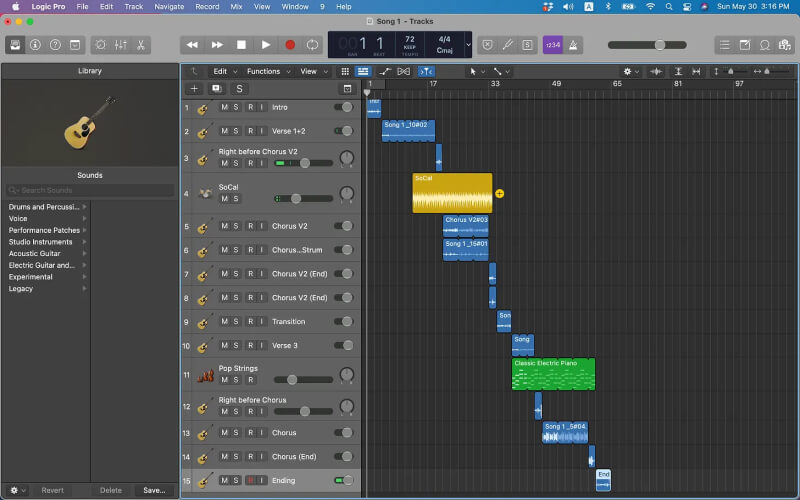Toggle Count-in 1234 button
Image resolution: width=800 pixels, height=500 pixels.
point(553,45)
